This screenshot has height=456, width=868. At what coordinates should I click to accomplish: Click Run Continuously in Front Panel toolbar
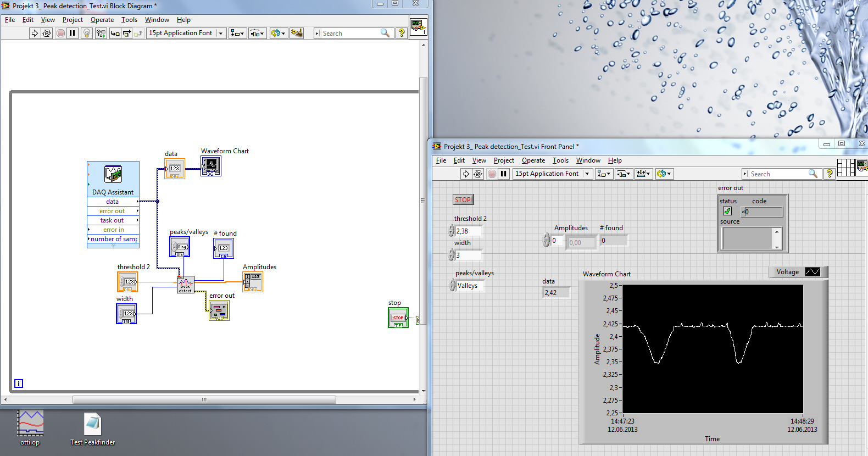click(478, 174)
